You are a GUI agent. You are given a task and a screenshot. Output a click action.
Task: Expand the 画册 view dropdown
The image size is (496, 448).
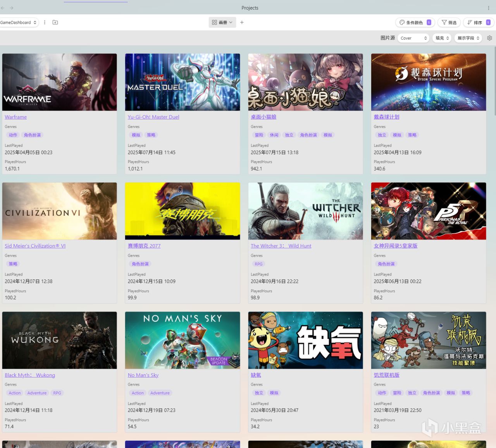click(222, 22)
